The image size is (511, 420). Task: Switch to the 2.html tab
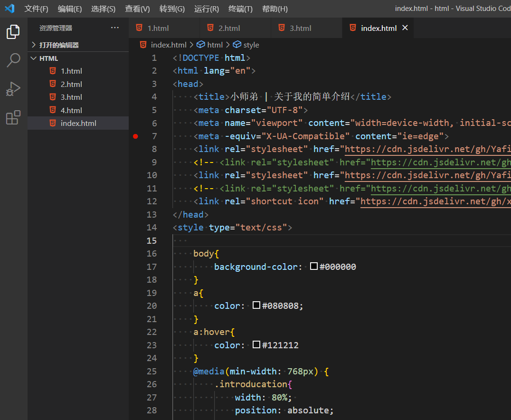pyautogui.click(x=235, y=28)
